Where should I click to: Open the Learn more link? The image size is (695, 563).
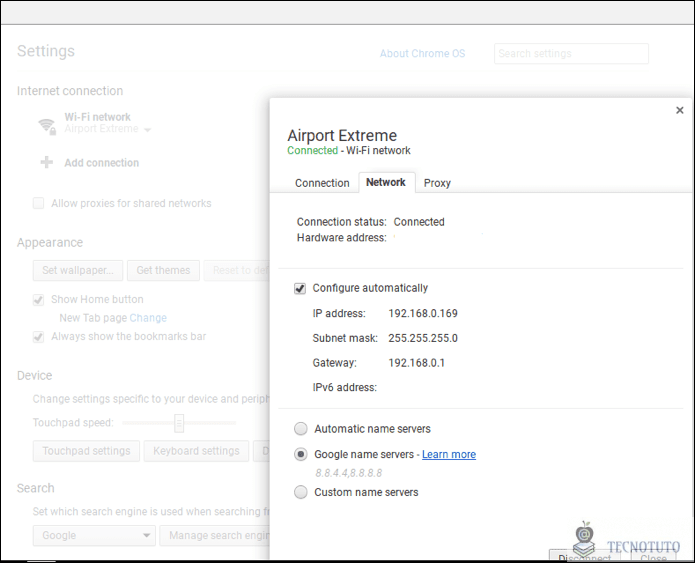click(449, 454)
